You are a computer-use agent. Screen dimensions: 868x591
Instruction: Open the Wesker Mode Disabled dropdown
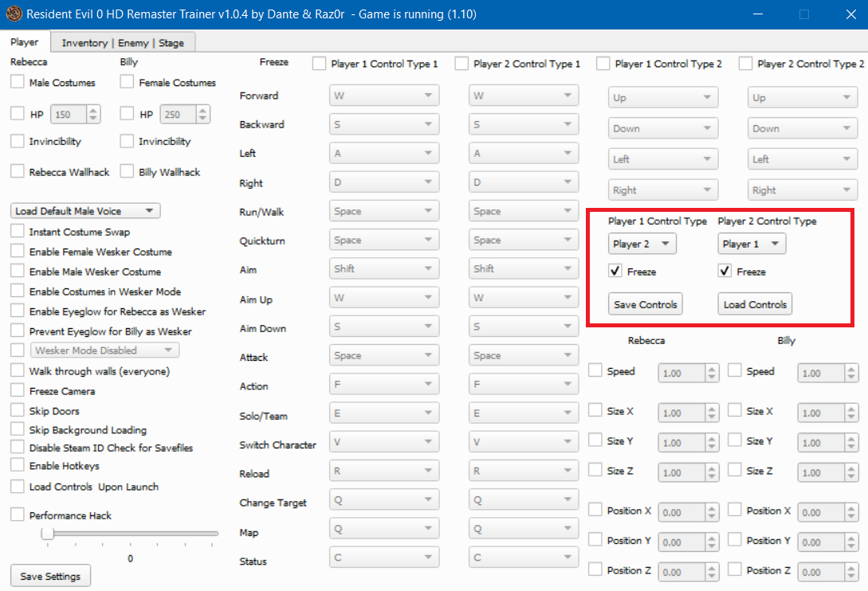coord(104,350)
